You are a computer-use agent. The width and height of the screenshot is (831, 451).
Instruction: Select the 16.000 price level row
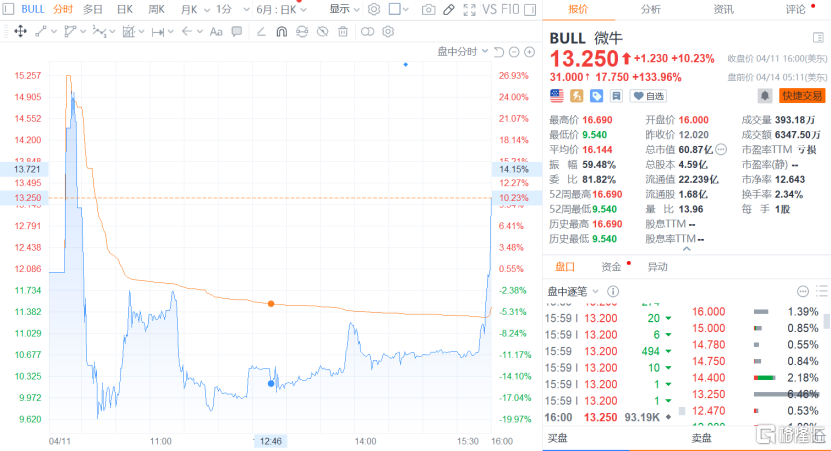[x=755, y=312]
